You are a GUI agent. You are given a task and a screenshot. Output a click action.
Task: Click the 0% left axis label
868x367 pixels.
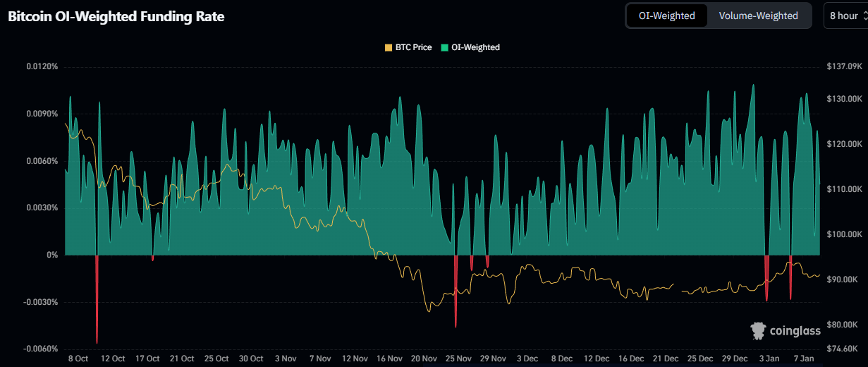coord(52,255)
